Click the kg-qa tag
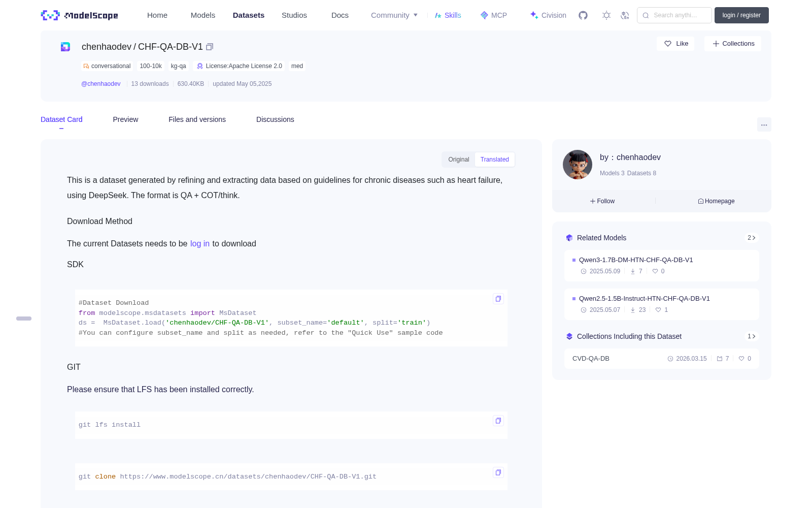812x508 pixels. point(179,66)
